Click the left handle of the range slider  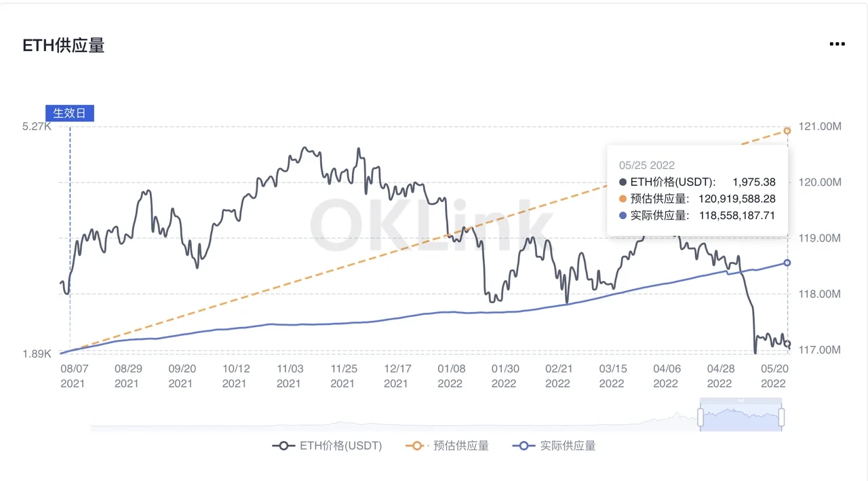click(x=701, y=417)
